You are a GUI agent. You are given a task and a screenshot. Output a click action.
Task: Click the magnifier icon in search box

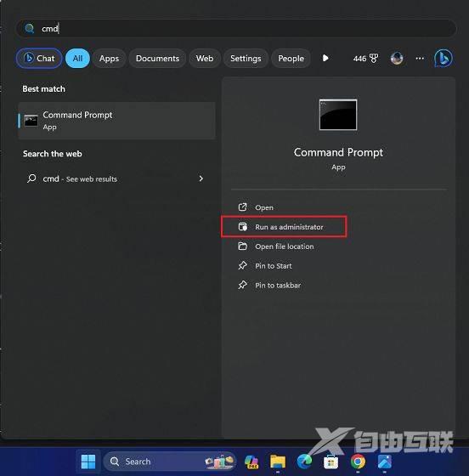click(x=30, y=29)
